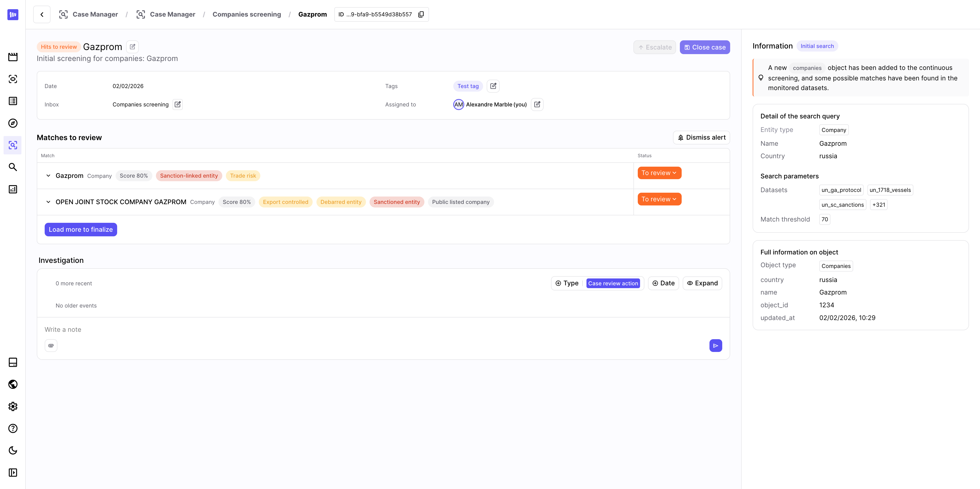Click the edit icon next to Gazprom title
The image size is (980, 489).
click(132, 47)
